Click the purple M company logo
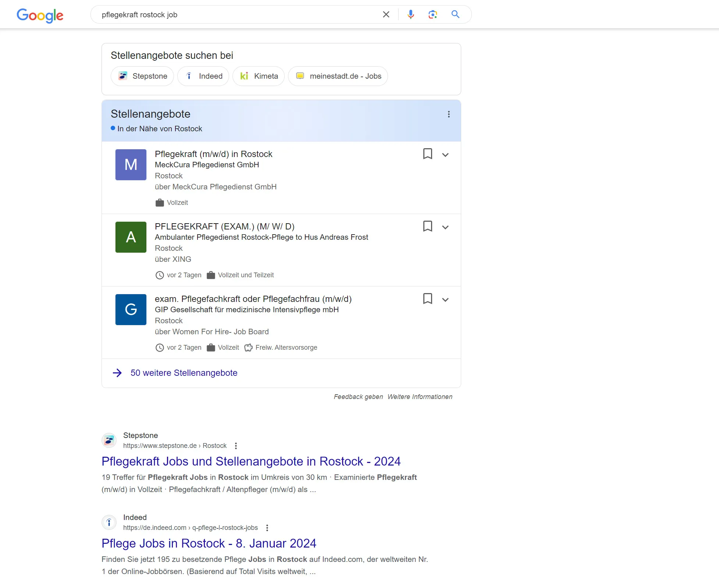The height and width of the screenshot is (588, 719). click(131, 165)
